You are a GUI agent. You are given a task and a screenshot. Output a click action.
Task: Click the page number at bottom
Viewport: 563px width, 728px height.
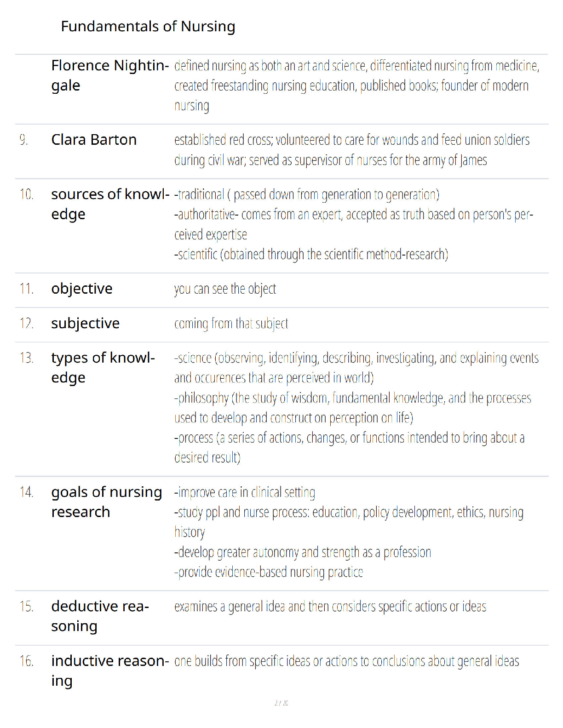coord(281,703)
